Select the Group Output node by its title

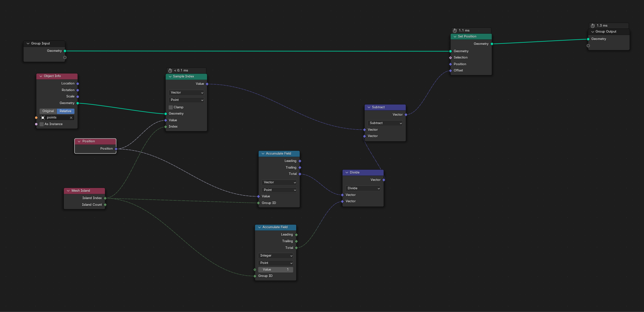pyautogui.click(x=606, y=32)
